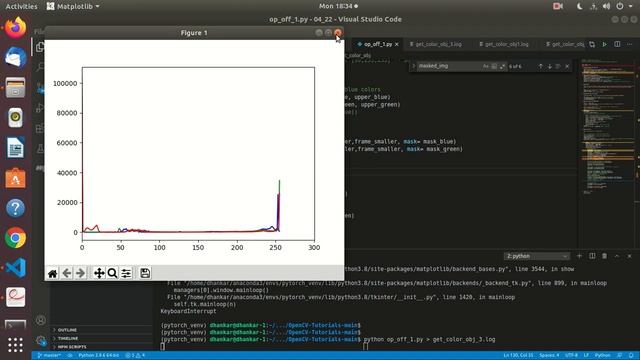Open the last truncated get_color_obj tab
This screenshot has width=640, height=360.
564,44
